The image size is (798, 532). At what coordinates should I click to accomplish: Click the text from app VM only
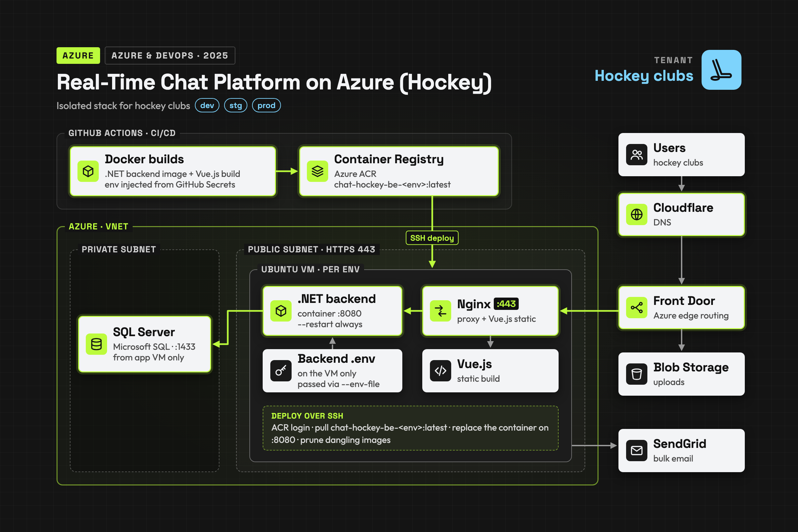[148, 358]
